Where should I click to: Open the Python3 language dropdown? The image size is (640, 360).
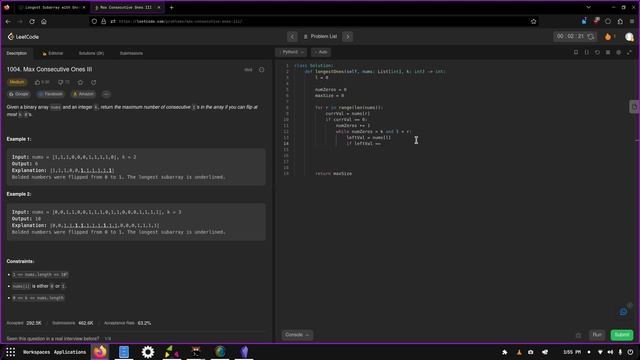pyautogui.click(x=291, y=52)
